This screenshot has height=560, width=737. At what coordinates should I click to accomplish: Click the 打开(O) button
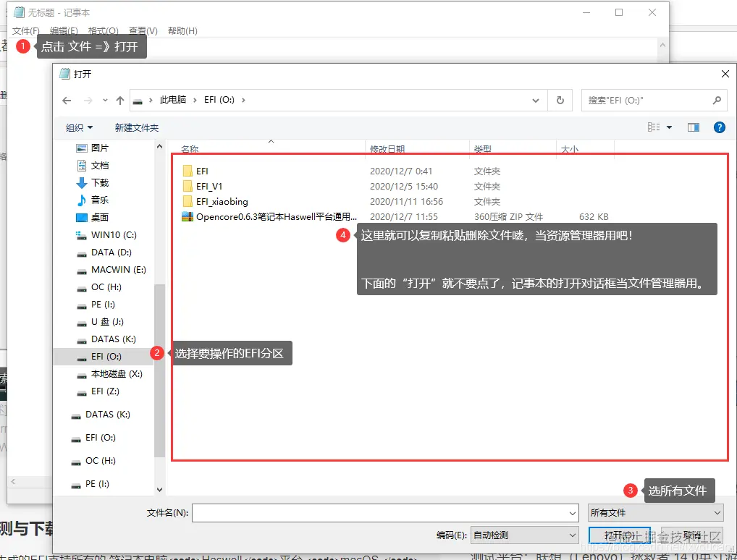click(x=620, y=535)
